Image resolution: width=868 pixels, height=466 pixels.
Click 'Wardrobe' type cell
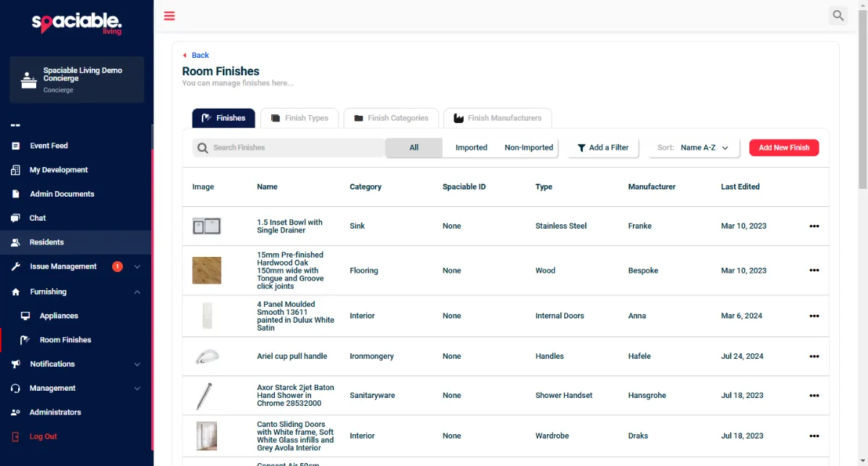tap(552, 436)
